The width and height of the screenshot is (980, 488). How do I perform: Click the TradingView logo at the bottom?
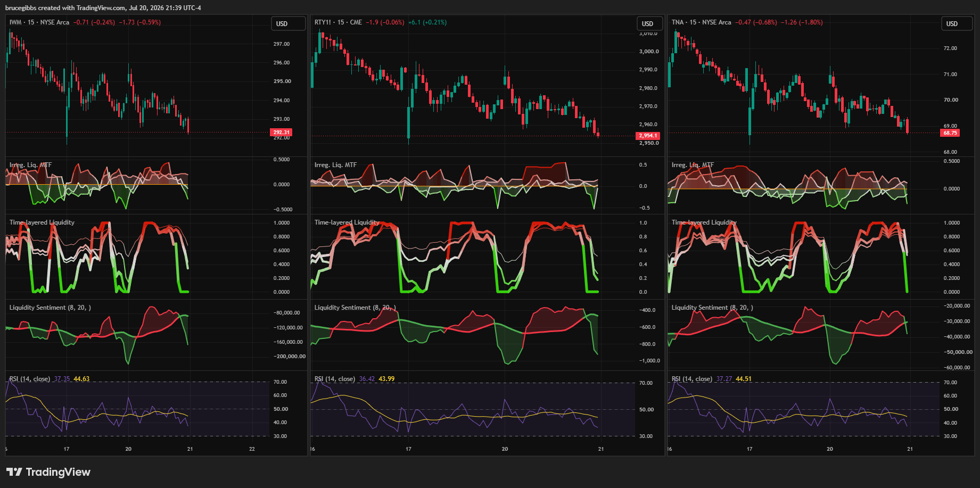(x=48, y=472)
